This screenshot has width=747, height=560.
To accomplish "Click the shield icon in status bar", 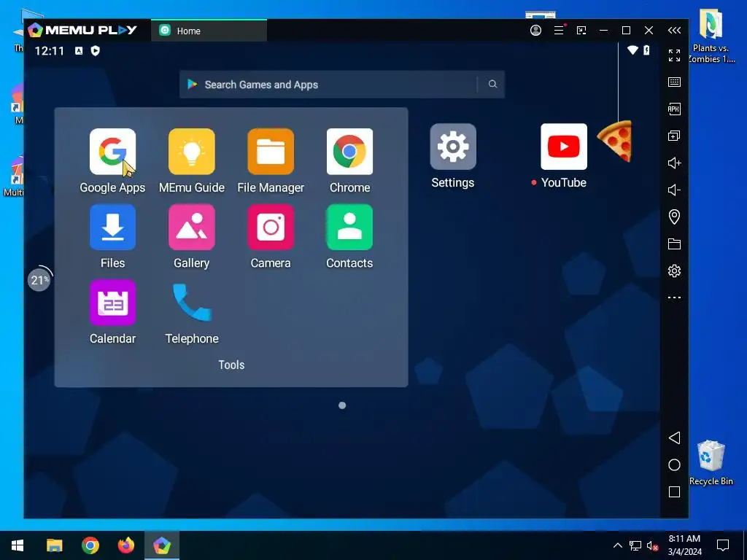I will click(x=96, y=50).
